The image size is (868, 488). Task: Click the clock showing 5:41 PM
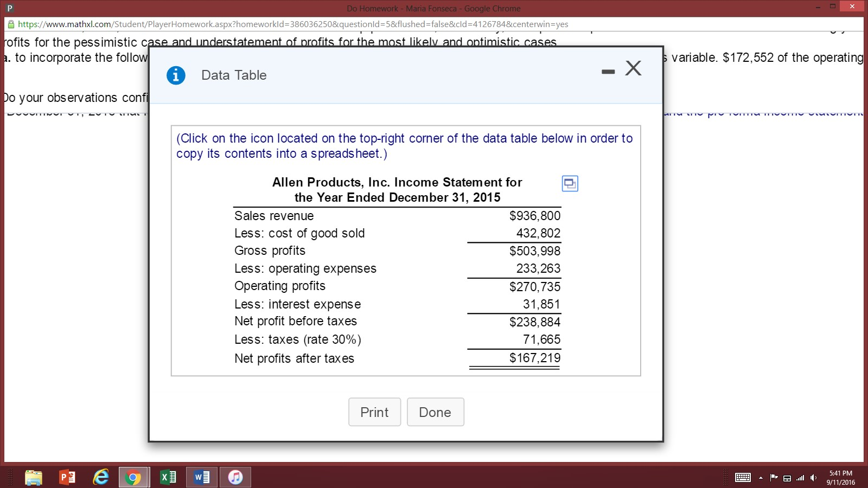pos(840,473)
